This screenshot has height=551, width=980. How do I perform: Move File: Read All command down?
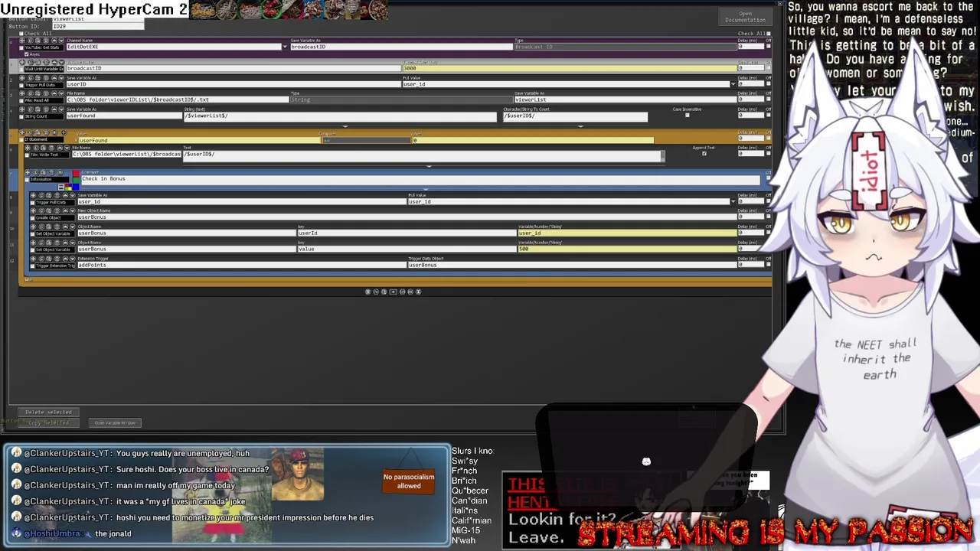tap(61, 93)
